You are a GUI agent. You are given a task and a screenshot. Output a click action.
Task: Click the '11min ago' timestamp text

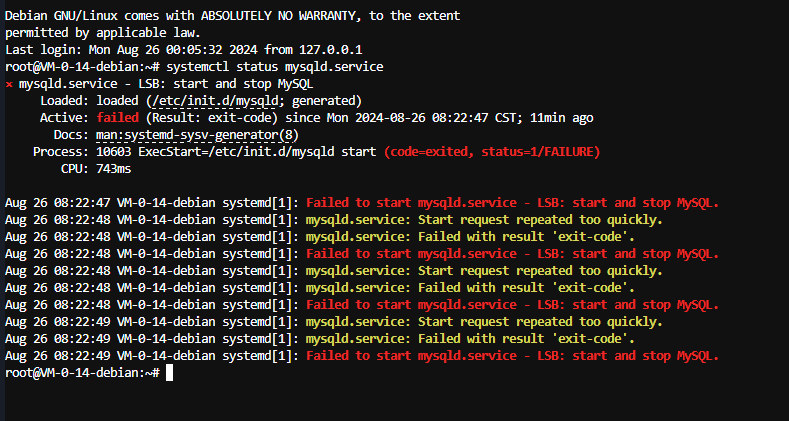point(562,118)
